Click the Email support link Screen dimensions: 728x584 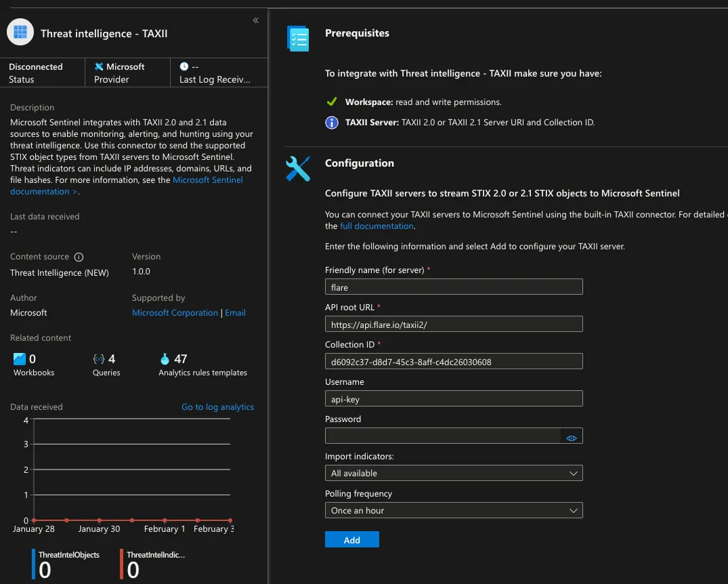(236, 313)
